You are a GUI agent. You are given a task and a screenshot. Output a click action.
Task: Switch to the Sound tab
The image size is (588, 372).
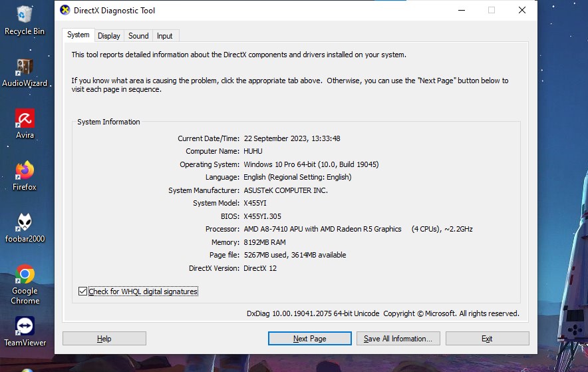click(x=138, y=36)
